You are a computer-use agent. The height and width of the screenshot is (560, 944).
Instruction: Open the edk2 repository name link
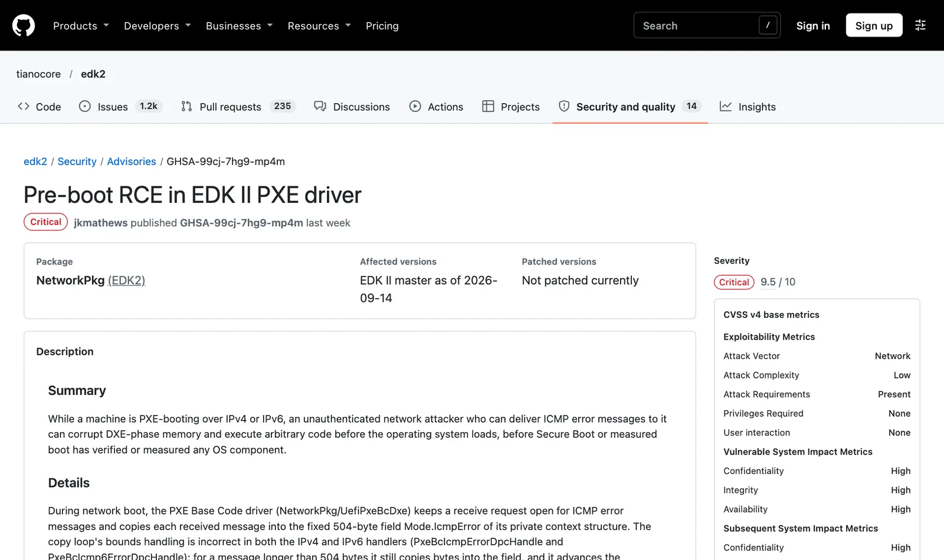(x=93, y=74)
